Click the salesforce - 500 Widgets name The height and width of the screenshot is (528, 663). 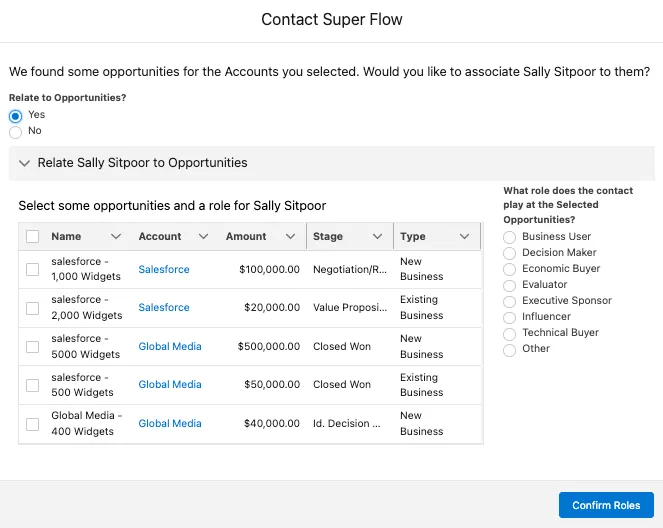[82, 385]
